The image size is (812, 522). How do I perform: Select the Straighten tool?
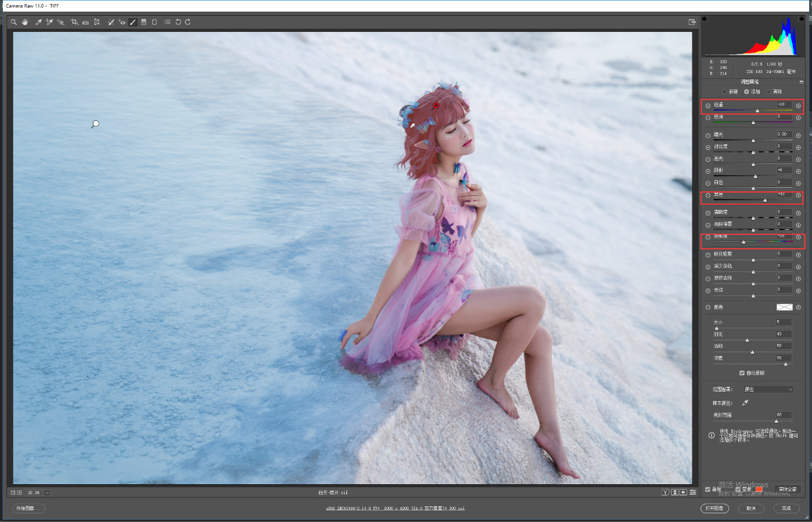[x=85, y=22]
